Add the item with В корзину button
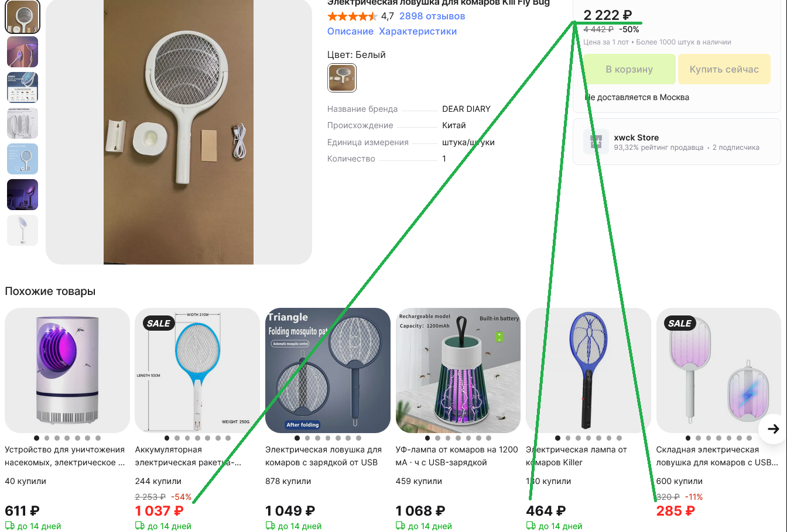787x532 pixels. [629, 69]
